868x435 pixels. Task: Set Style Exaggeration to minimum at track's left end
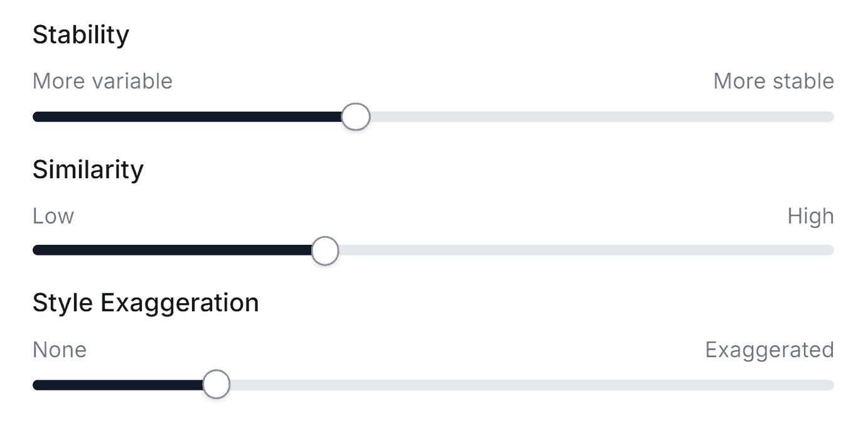pos(35,385)
